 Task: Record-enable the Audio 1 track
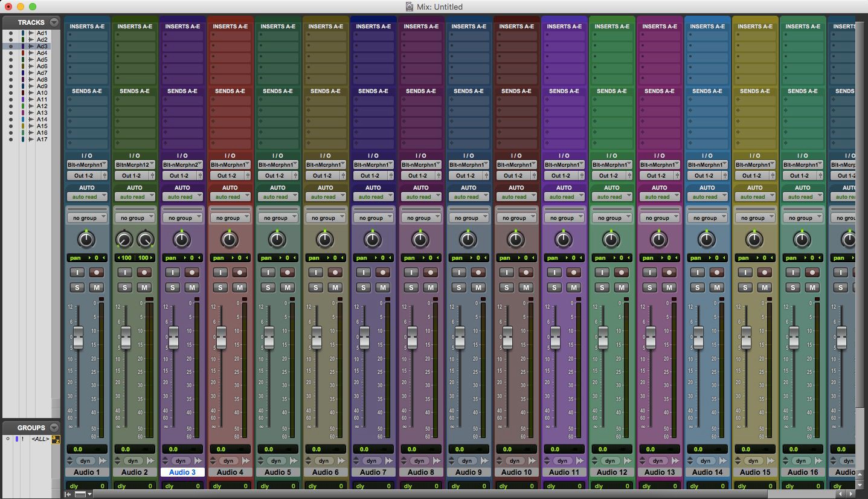point(97,273)
